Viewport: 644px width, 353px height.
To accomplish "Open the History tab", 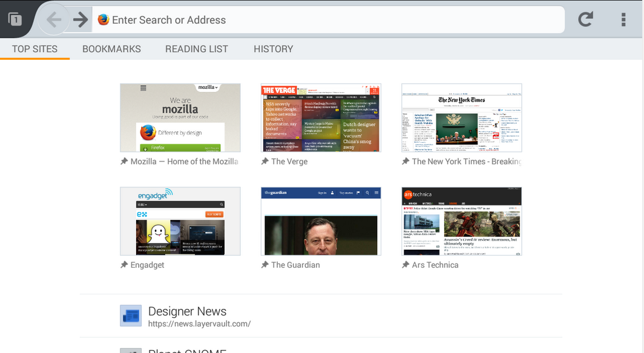I will 273,49.
